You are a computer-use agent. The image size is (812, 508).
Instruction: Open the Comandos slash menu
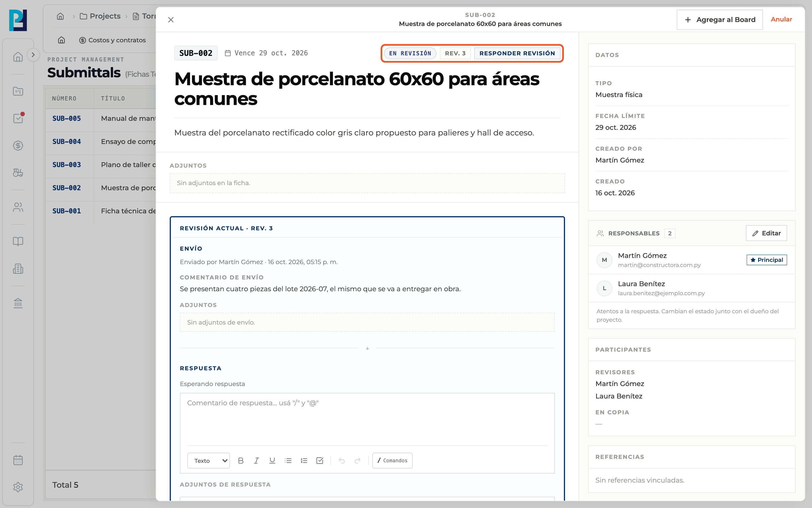[x=392, y=461]
